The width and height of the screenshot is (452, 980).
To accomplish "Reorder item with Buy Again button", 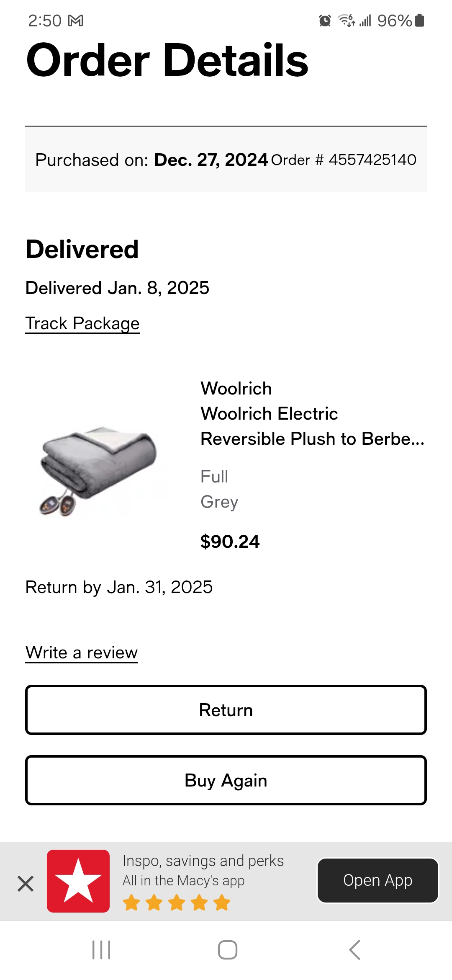I will pos(226,780).
